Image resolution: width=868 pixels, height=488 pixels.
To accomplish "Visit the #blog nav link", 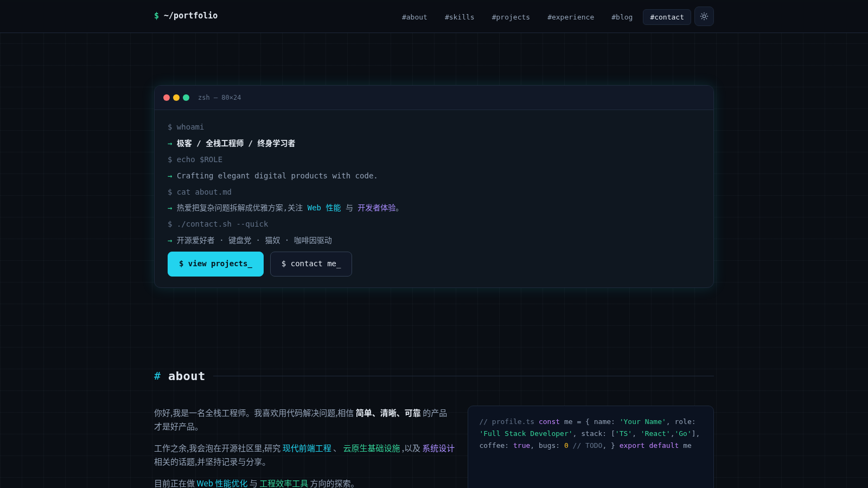I will tap(622, 17).
